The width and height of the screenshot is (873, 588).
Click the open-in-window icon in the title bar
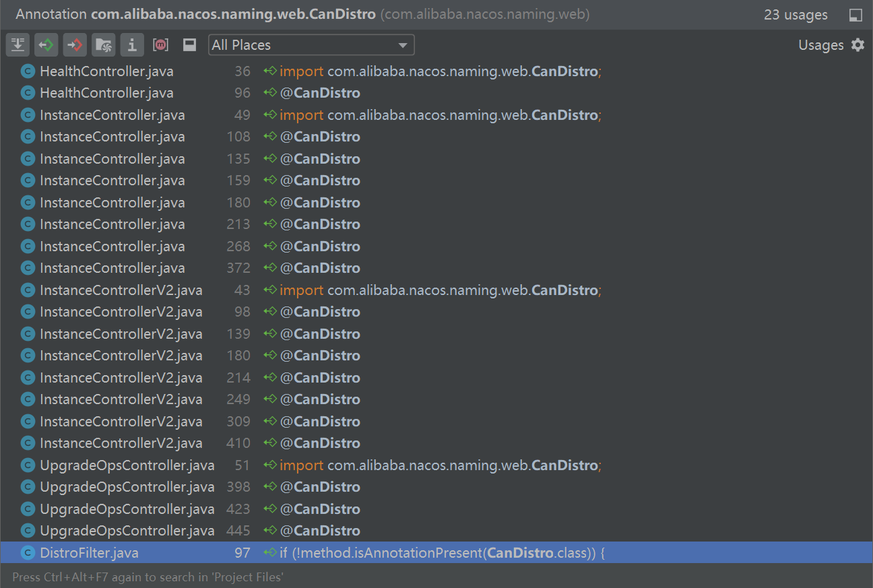(856, 14)
